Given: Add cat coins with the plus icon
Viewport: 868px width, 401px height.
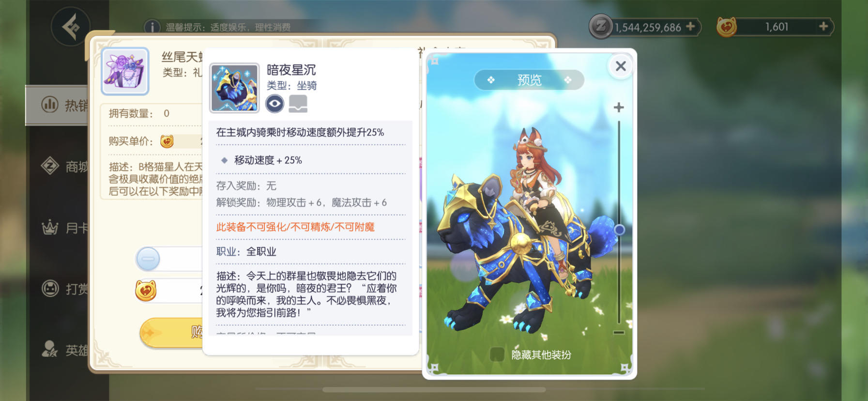Looking at the screenshot, I should coord(823,26).
